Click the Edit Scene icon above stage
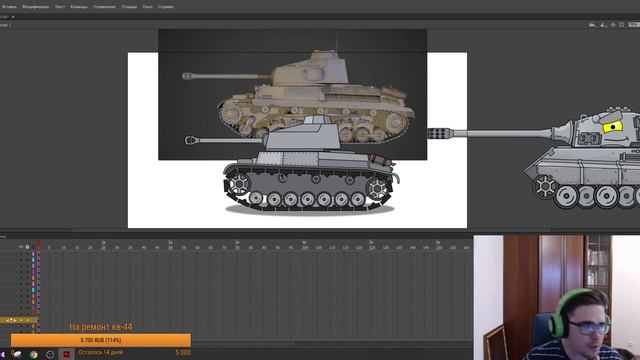640x360 pixels. (x=593, y=25)
